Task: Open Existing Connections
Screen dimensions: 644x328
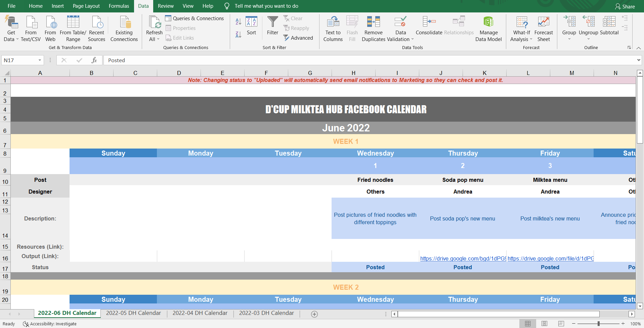Action: 124,29
